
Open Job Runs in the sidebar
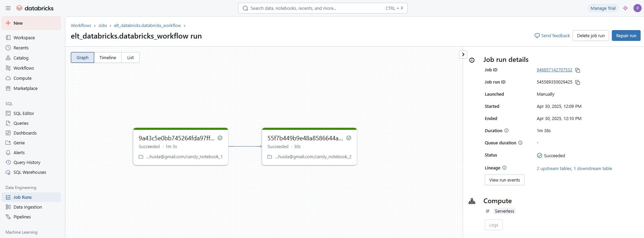tap(31, 197)
